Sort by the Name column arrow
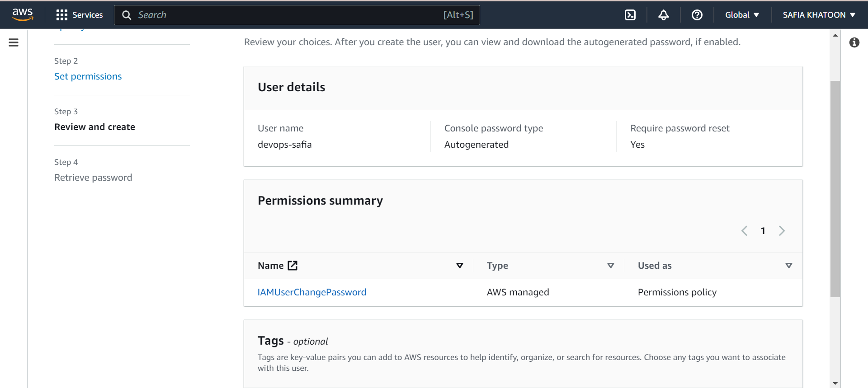 460,266
